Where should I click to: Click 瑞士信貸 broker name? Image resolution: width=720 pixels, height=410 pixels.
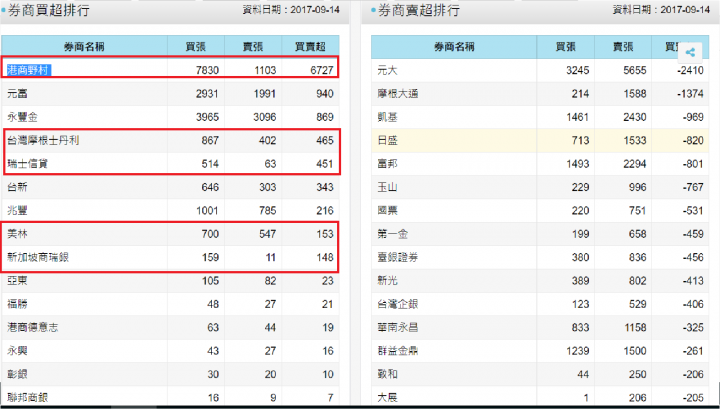(28, 164)
